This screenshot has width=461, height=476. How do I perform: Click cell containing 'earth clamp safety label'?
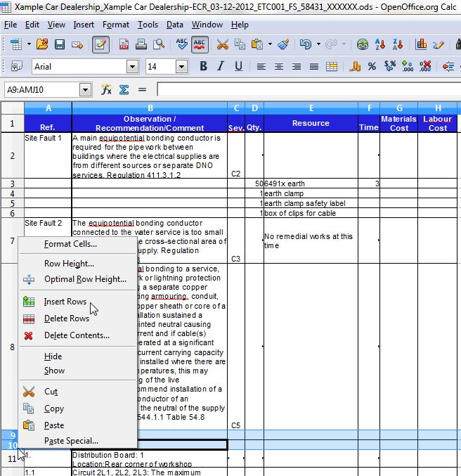pos(311,203)
